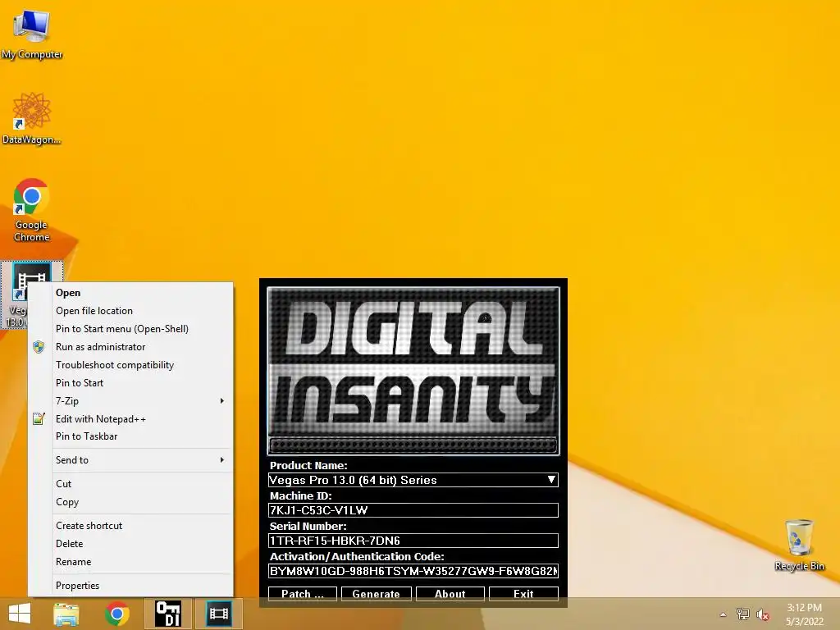Click the About button
The width and height of the screenshot is (840, 630).
pyautogui.click(x=450, y=594)
